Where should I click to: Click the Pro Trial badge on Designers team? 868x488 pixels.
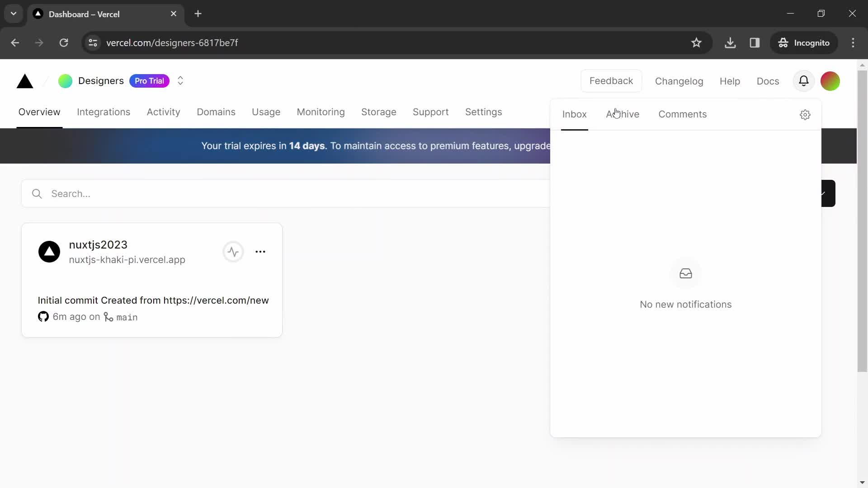(x=149, y=80)
